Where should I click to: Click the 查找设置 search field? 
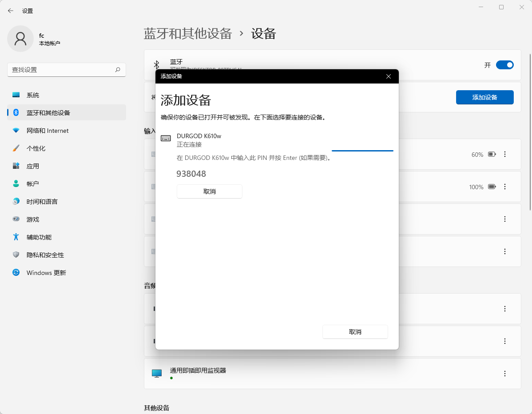pos(62,70)
